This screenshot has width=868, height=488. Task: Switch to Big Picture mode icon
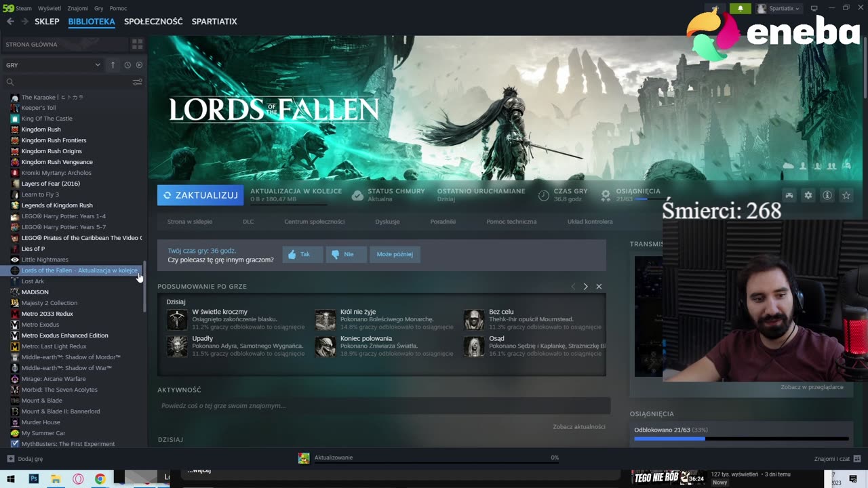(814, 8)
